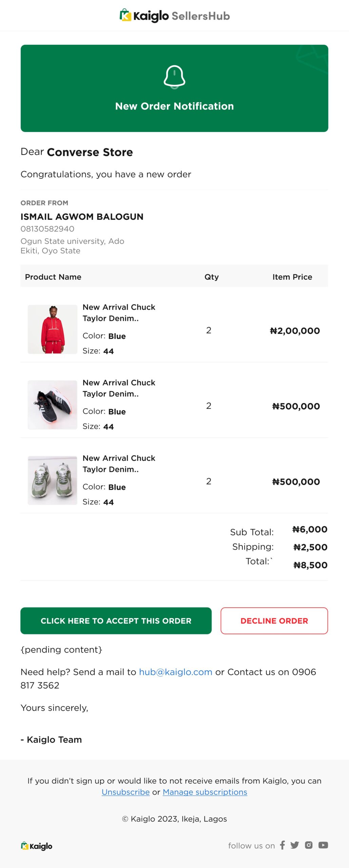Click the first product's ₦2,00,000 price

click(x=295, y=331)
